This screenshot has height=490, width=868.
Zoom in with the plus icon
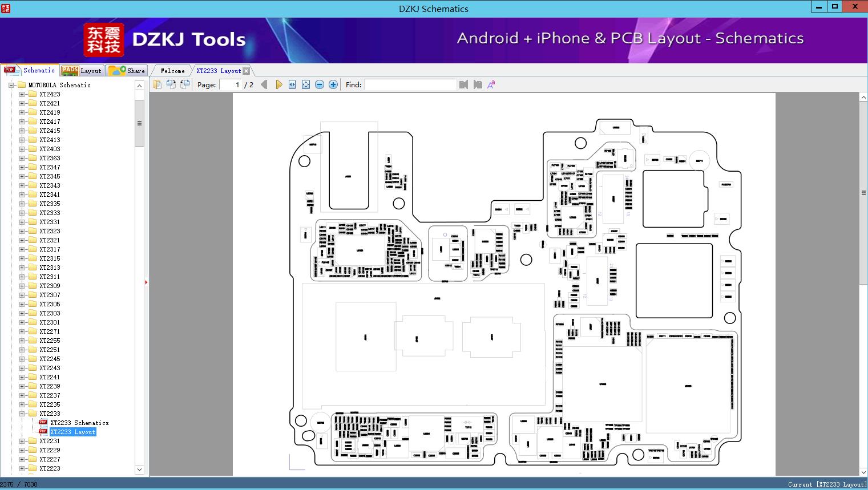coord(333,84)
